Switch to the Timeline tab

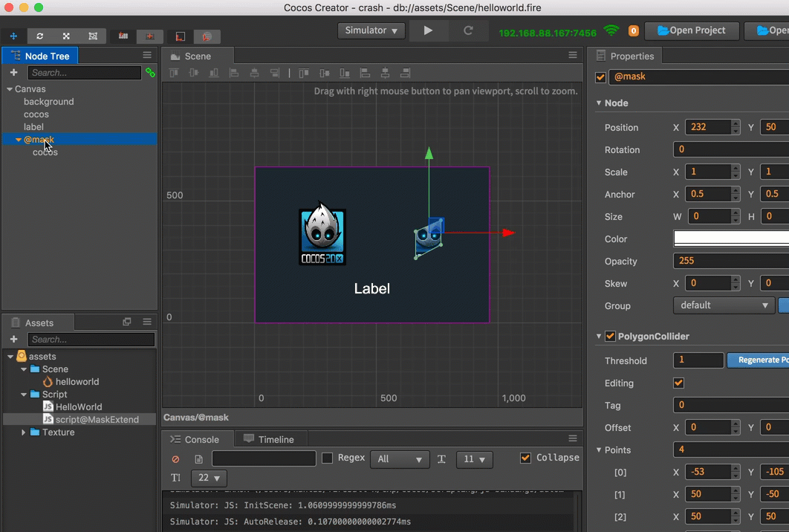269,439
